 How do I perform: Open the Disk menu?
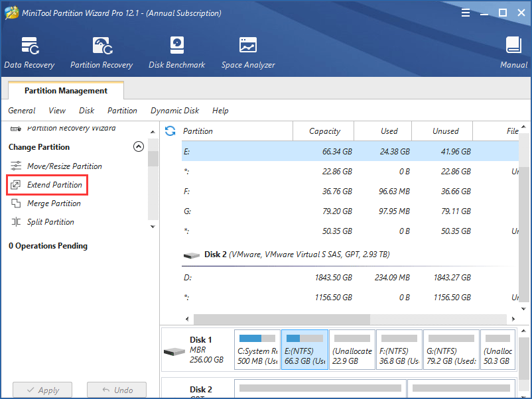pyautogui.click(x=86, y=111)
